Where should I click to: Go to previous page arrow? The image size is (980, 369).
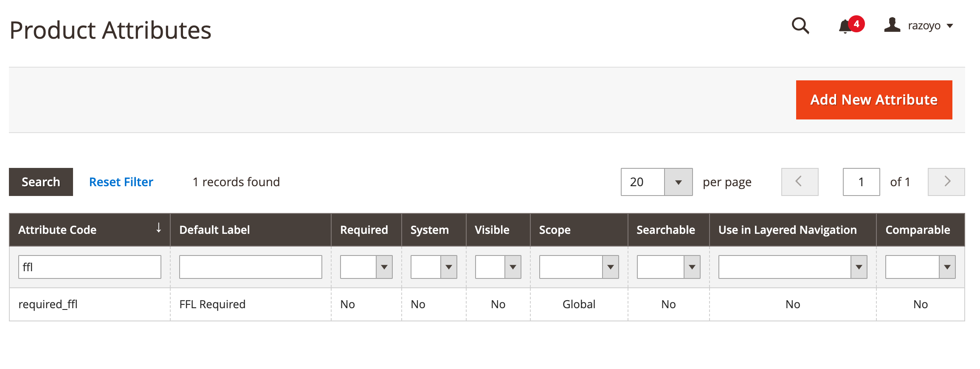[x=799, y=182]
